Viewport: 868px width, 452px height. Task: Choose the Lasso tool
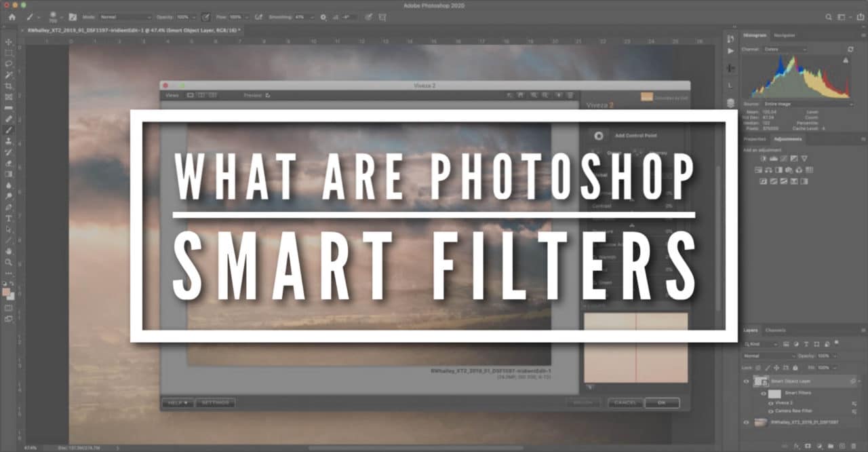pyautogui.click(x=9, y=62)
